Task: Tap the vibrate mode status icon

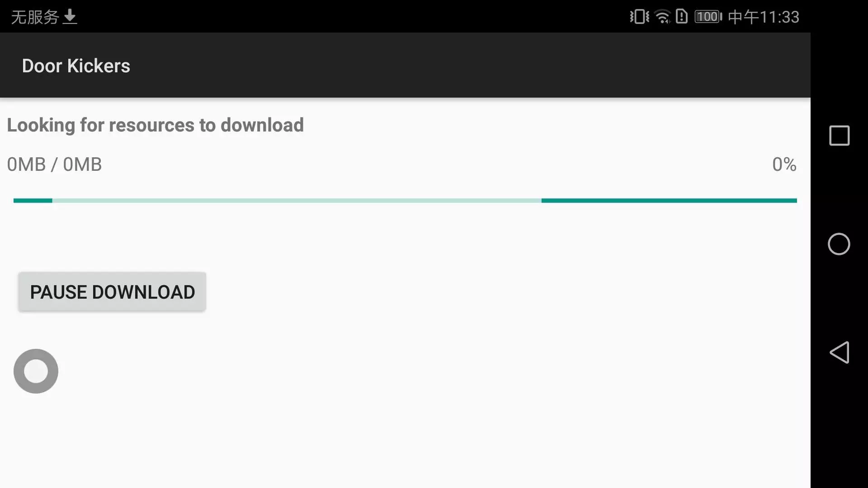Action: (639, 17)
